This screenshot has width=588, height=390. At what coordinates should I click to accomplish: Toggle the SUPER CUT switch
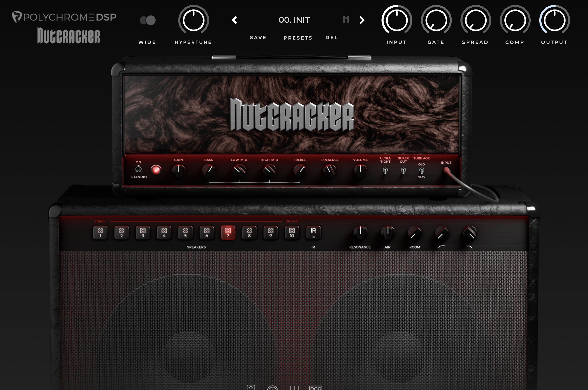tap(403, 171)
